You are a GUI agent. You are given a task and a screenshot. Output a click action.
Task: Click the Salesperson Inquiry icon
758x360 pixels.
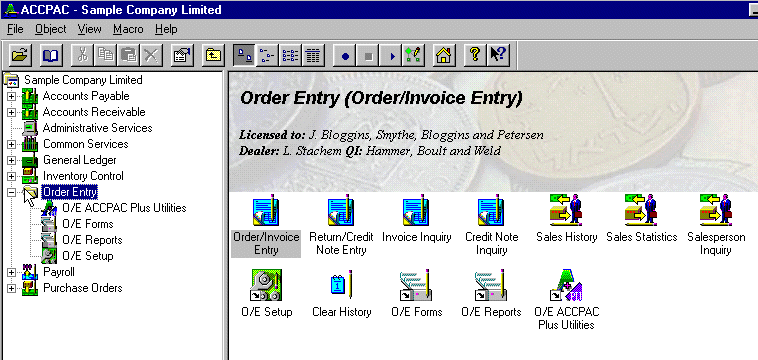pos(716,210)
